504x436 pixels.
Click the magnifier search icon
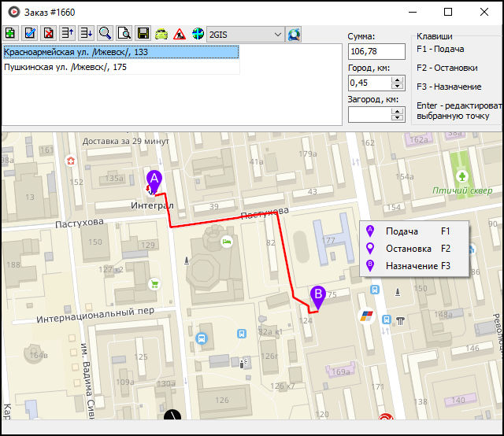[105, 34]
